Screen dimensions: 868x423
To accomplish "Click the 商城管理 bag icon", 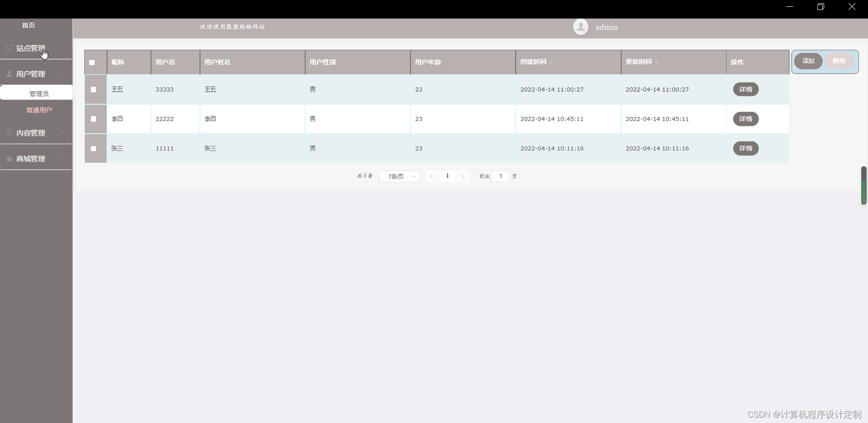I will (x=9, y=159).
